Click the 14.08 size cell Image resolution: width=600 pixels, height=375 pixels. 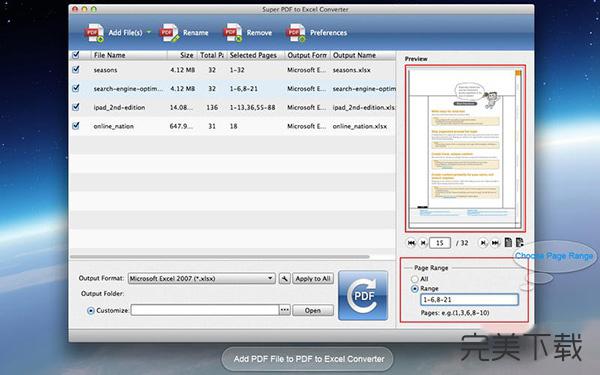tap(181, 108)
